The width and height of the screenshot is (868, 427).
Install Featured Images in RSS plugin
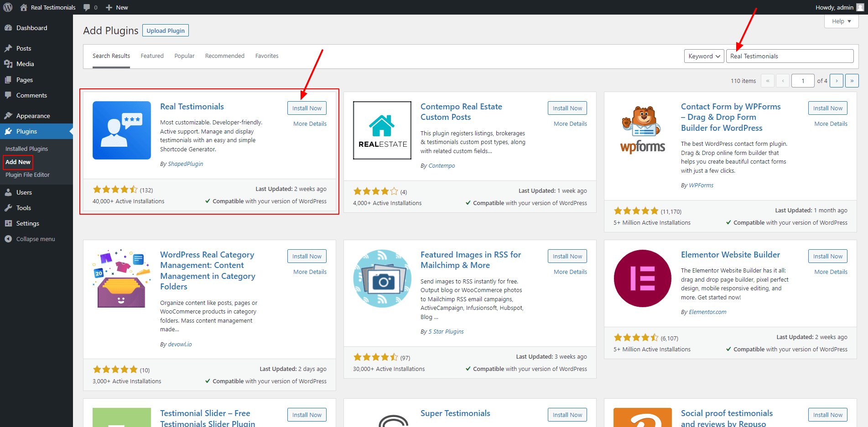567,256
